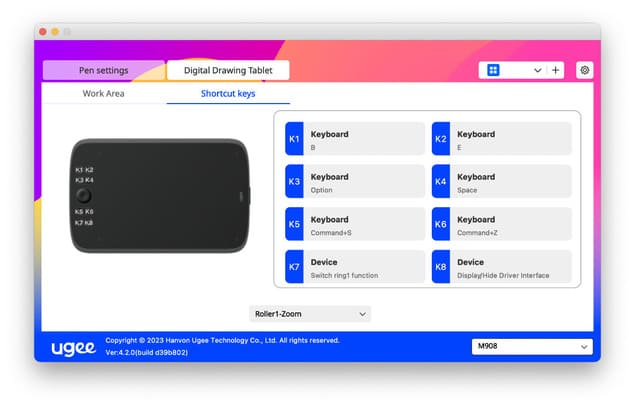Select the Shortcut keys tab
Viewport: 635px width, 407px height.
[x=228, y=94]
